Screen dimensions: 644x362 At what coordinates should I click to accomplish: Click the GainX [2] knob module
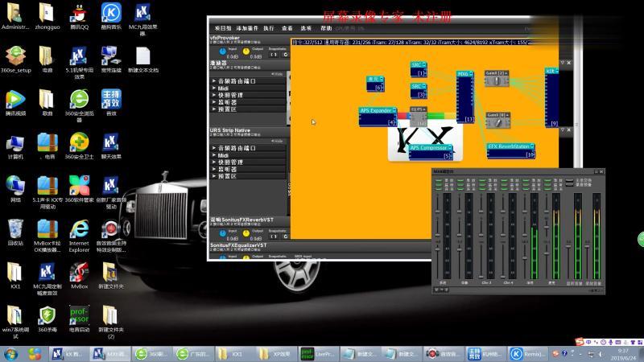point(497,79)
